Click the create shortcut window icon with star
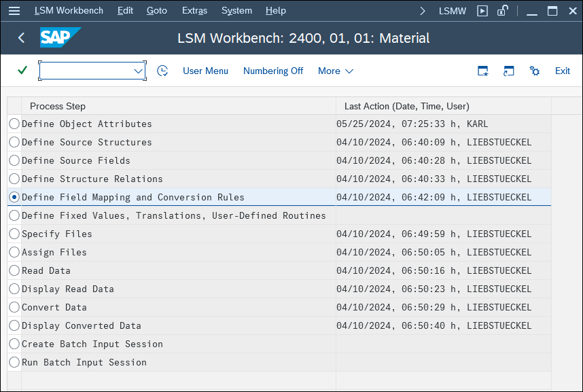 [482, 71]
